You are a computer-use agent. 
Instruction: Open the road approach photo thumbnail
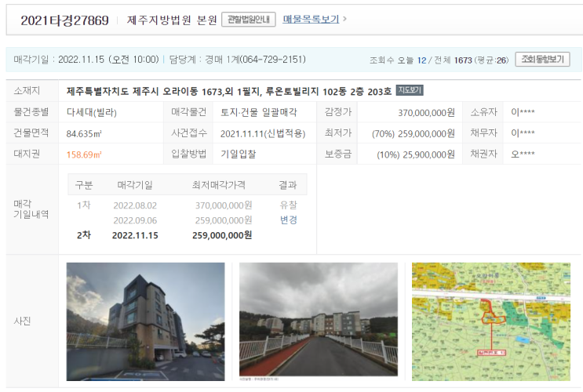tap(319, 319)
